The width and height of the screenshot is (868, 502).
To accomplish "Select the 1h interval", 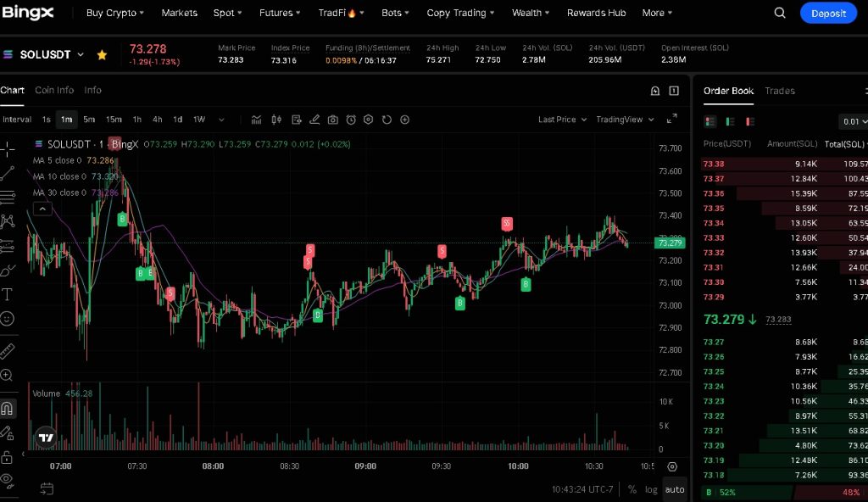I will [136, 120].
